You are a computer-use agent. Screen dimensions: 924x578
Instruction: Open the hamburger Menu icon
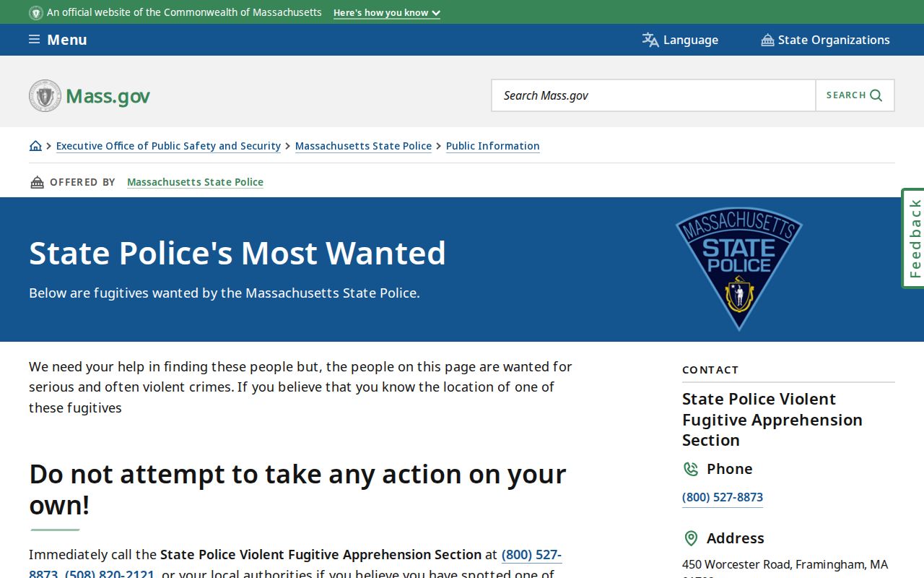click(34, 40)
